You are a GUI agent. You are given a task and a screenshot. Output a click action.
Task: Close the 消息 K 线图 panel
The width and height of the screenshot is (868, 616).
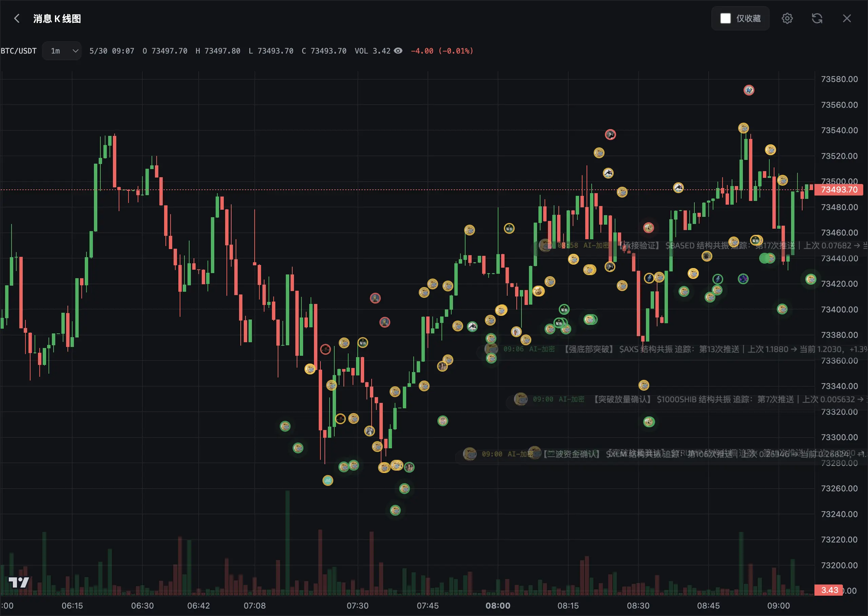(x=847, y=19)
